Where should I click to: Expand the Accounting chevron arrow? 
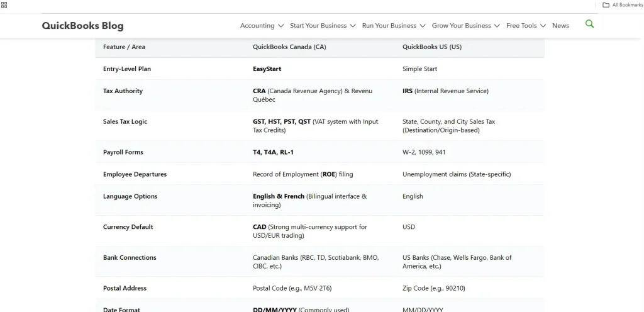(281, 26)
